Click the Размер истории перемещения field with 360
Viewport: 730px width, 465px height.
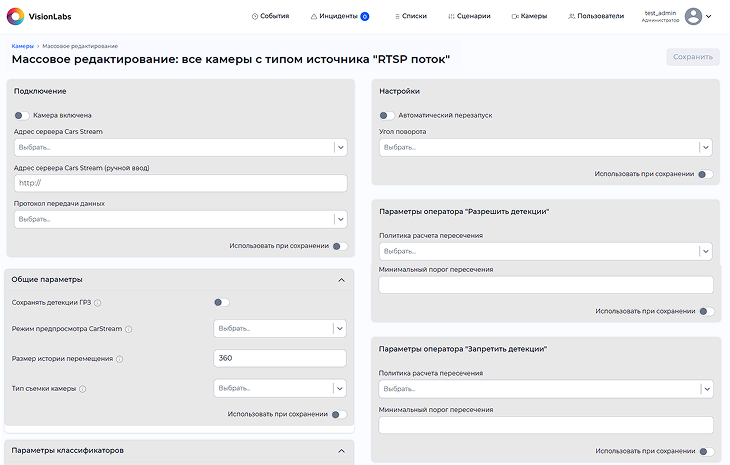point(280,358)
